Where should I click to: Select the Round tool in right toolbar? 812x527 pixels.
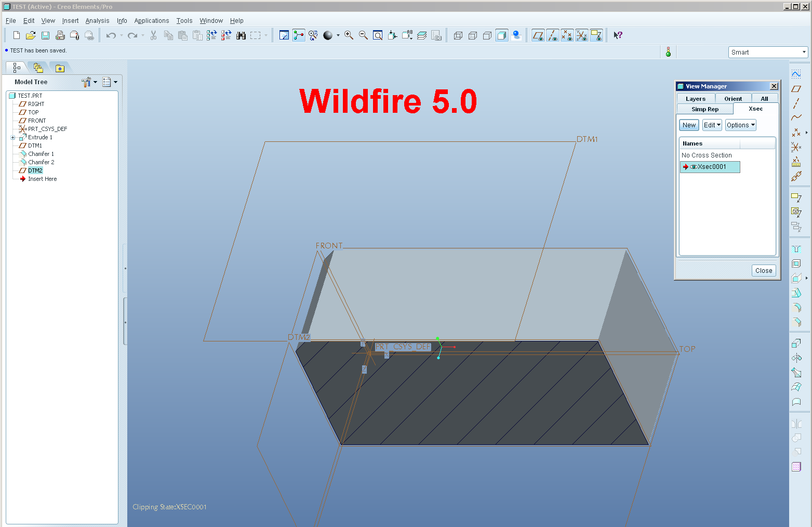tap(796, 308)
